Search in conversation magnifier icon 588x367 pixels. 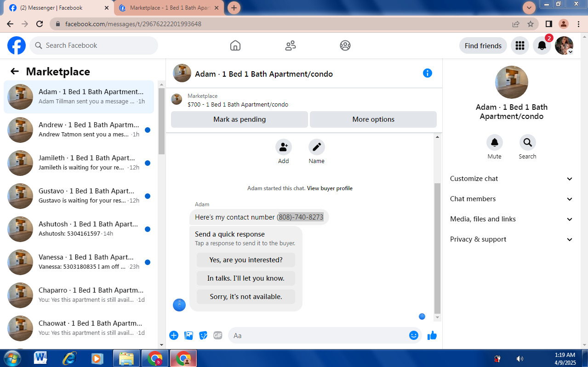[528, 142]
